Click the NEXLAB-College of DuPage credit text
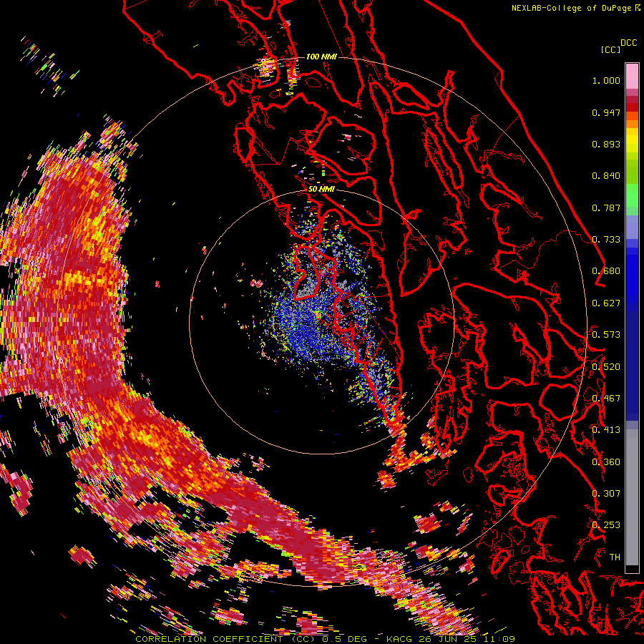Image resolution: width=644 pixels, height=644 pixels. [x=572, y=8]
